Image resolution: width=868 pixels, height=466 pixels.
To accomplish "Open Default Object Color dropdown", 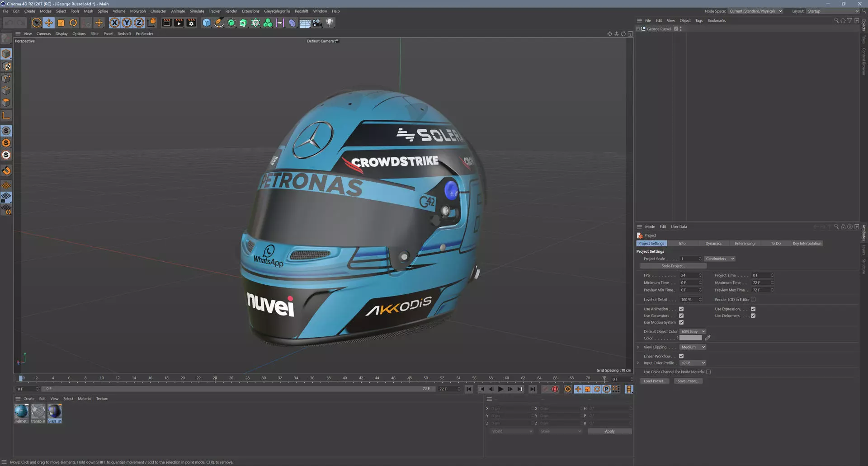I will coord(693,332).
